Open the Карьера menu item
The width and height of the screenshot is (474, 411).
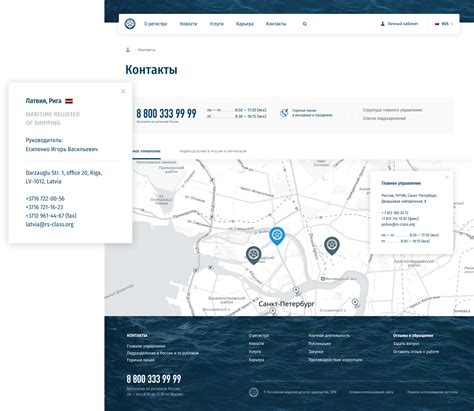coord(245,24)
